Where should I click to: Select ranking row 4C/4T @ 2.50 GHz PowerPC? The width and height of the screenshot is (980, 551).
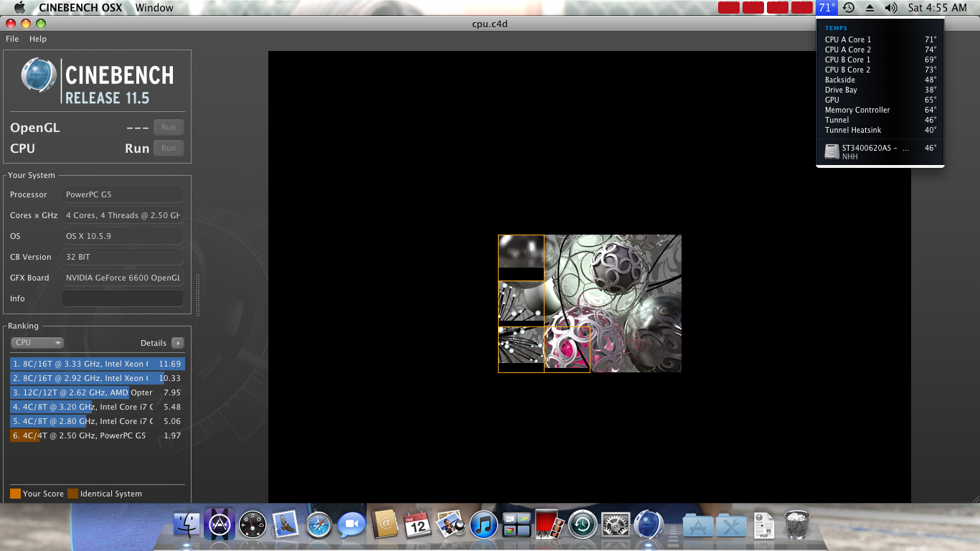point(98,435)
